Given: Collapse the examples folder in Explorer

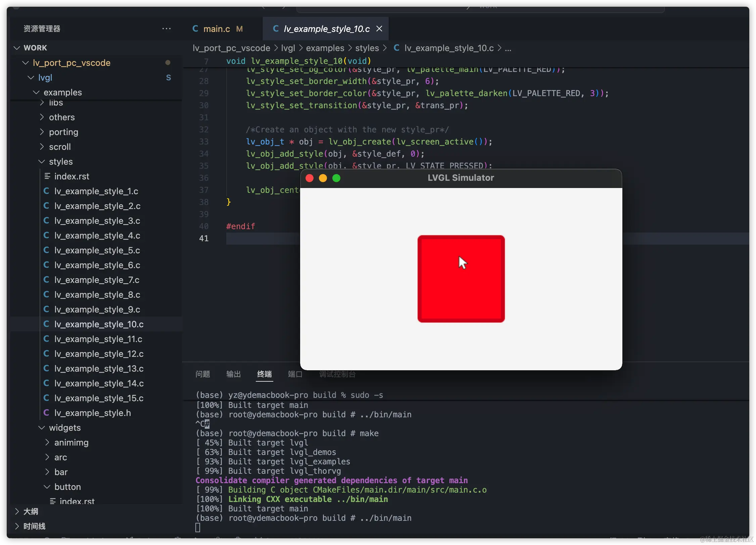Looking at the screenshot, I should 36,92.
